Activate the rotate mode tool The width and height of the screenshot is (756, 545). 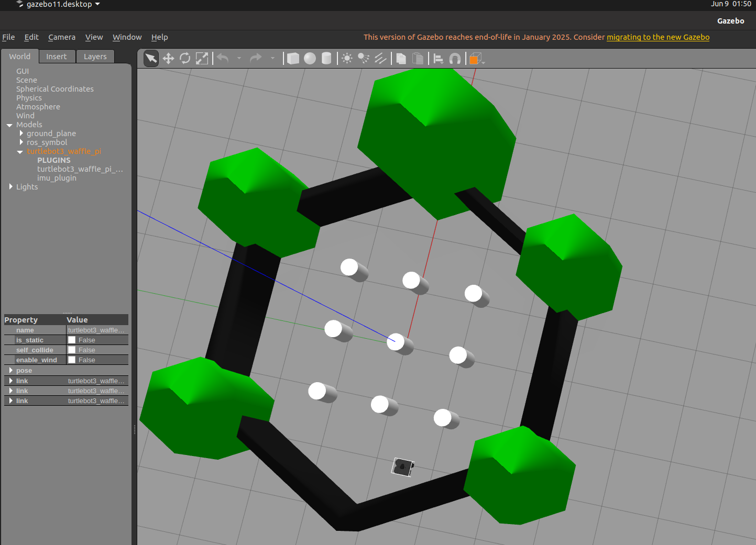coord(185,58)
